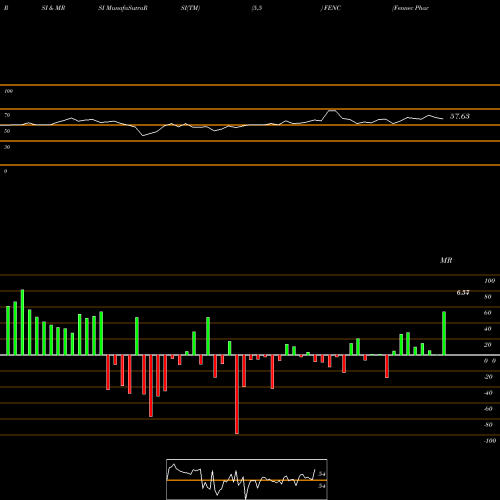500x500 pixels.
Task: Click the 70 level label on RSI chart
Action: 7,115
